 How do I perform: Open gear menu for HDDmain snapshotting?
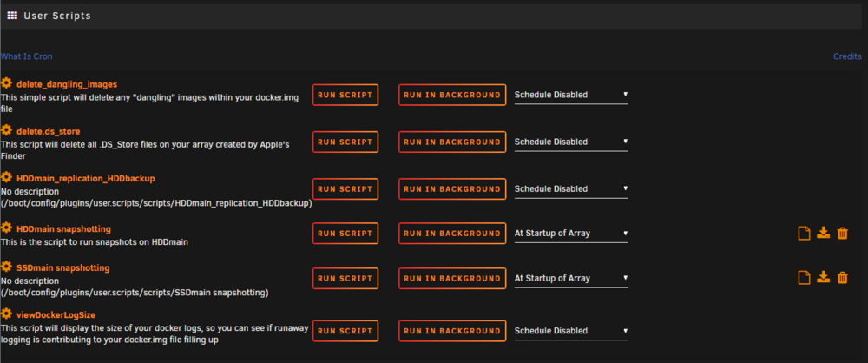[x=7, y=228]
